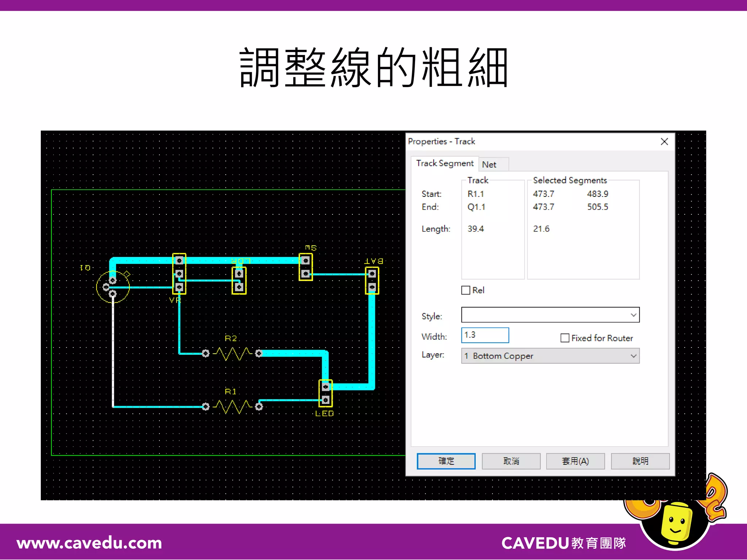The width and height of the screenshot is (747, 560).
Task: Enable the Rel checkbox
Action: [x=466, y=290]
